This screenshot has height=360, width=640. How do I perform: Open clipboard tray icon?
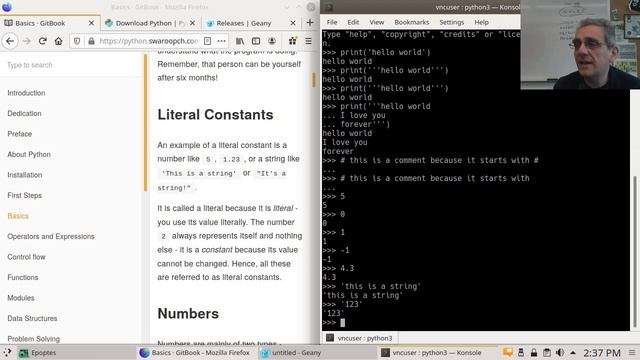547,352
